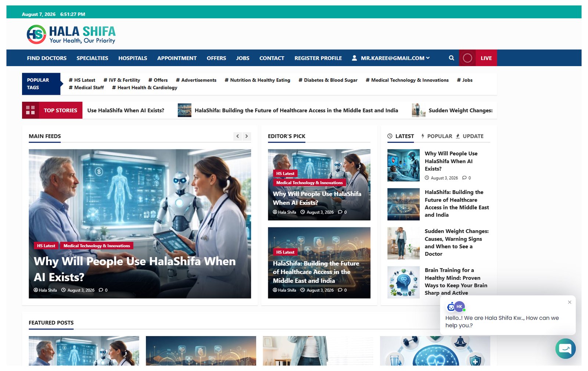The height and width of the screenshot is (371, 588).
Task: Click comment icon under first Latest article
Action: coord(464,178)
